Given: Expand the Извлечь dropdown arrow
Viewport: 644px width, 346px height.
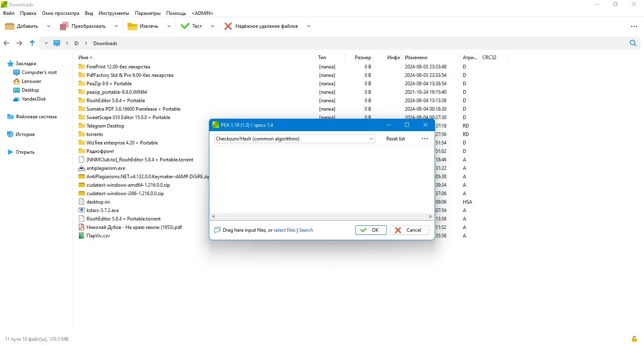Looking at the screenshot, I should (x=169, y=26).
